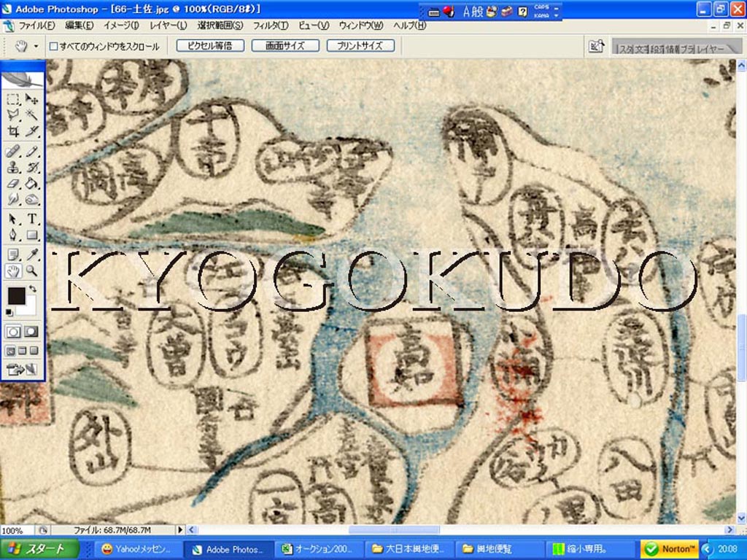
Task: Select the Polygonal Lasso tool
Action: click(13, 114)
